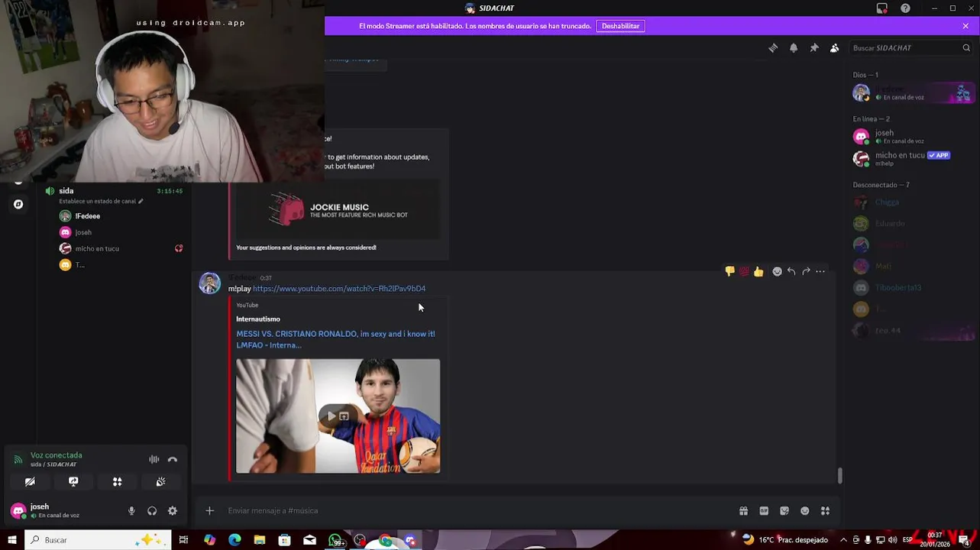Open the apps launcher in message bar
The width and height of the screenshot is (980, 550).
click(825, 511)
